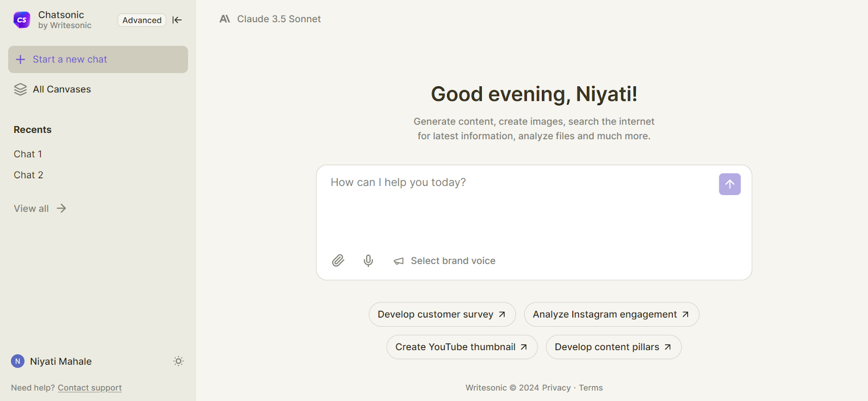
Task: Open Chat 2 from Recents
Action: pos(28,175)
